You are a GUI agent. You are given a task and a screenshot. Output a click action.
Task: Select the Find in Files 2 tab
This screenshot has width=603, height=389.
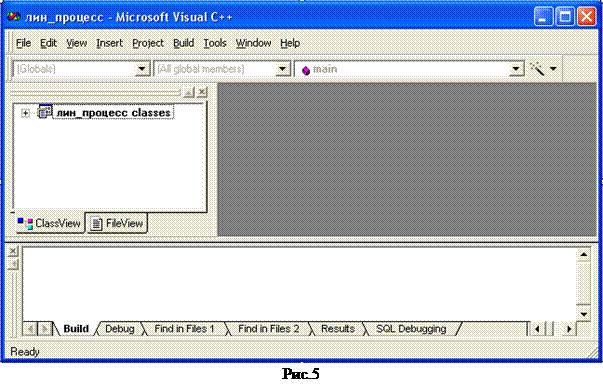268,329
